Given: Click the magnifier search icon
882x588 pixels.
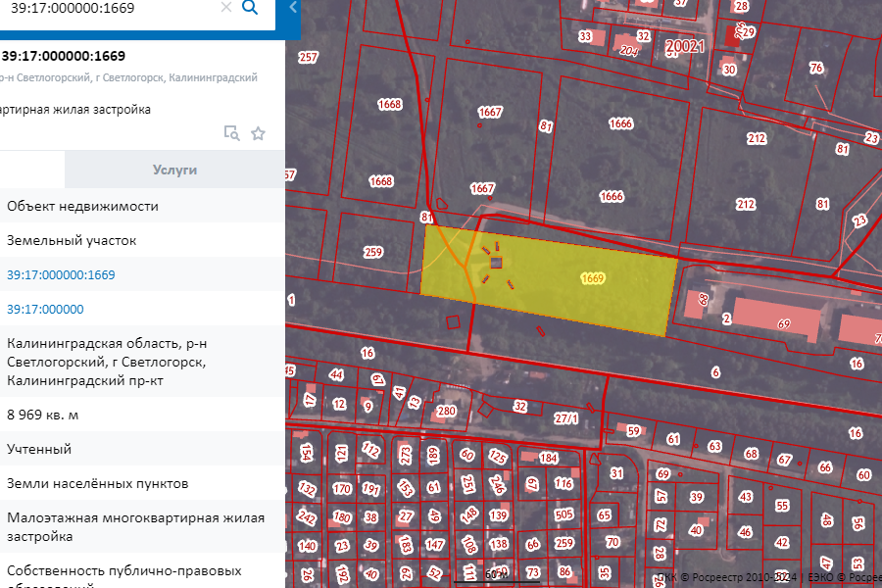Looking at the screenshot, I should (x=250, y=8).
